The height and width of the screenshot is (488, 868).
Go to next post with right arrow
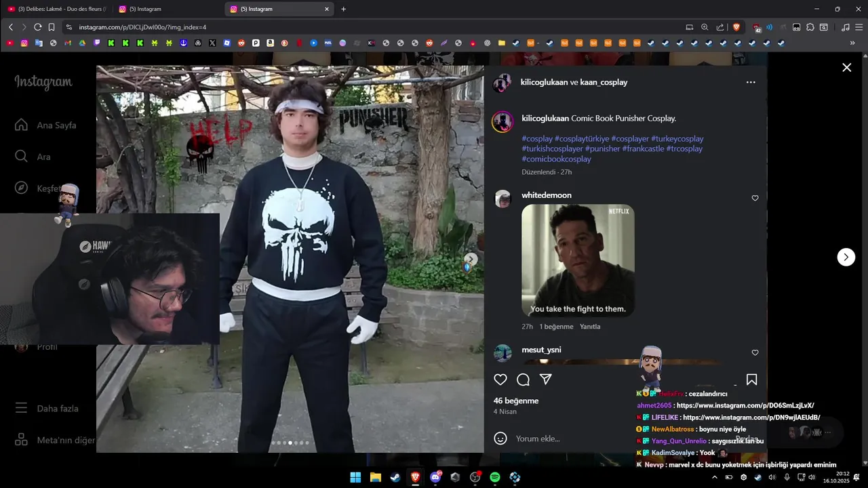tap(846, 257)
